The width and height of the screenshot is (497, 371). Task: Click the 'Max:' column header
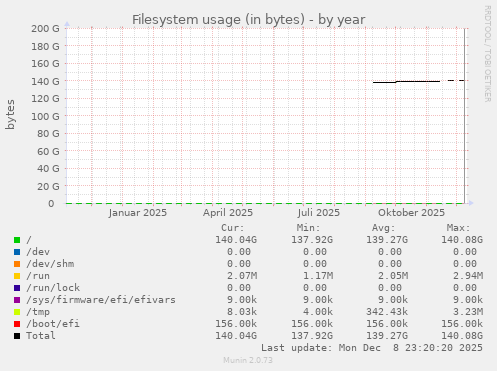(458, 228)
